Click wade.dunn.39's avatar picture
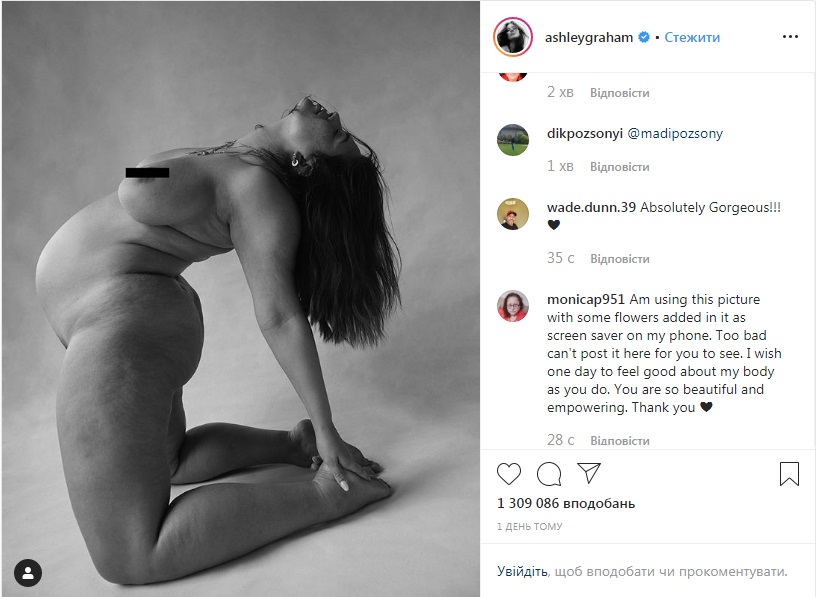 513,214
